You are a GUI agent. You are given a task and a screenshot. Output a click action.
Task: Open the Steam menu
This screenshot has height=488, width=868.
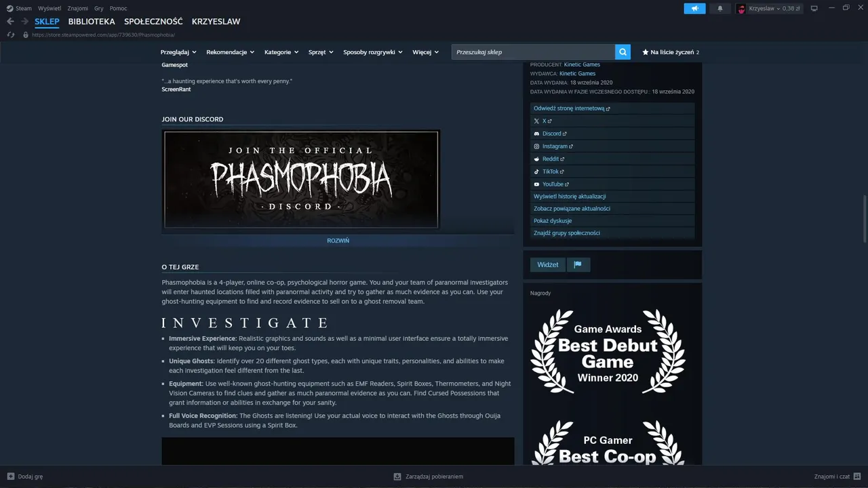(x=24, y=8)
